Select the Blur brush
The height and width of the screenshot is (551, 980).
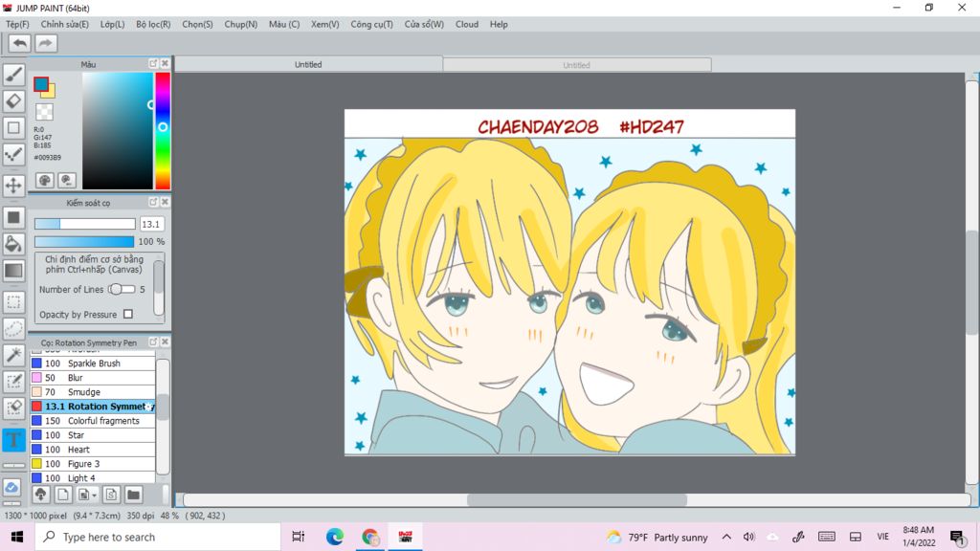click(x=93, y=377)
